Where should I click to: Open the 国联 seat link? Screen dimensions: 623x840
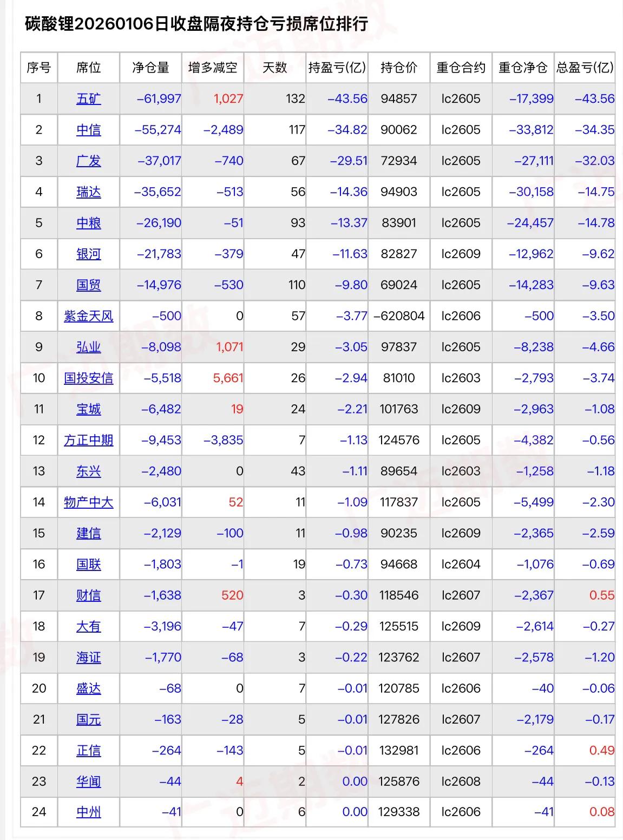click(88, 565)
